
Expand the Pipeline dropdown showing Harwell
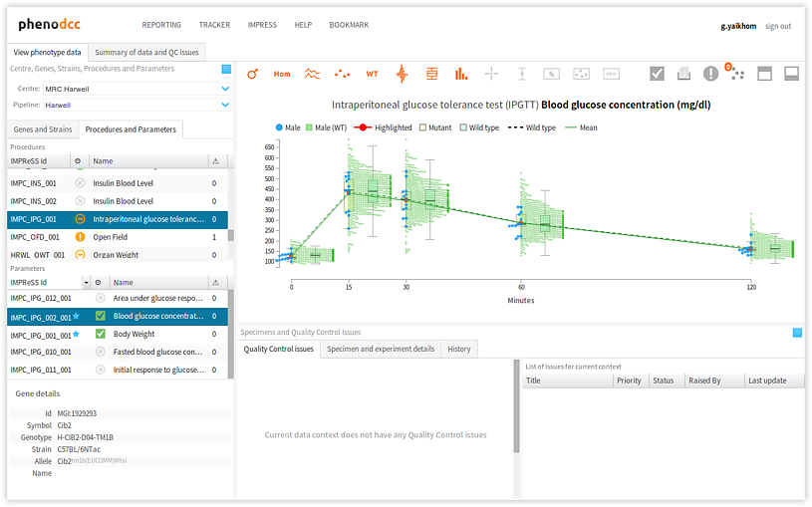(x=224, y=105)
